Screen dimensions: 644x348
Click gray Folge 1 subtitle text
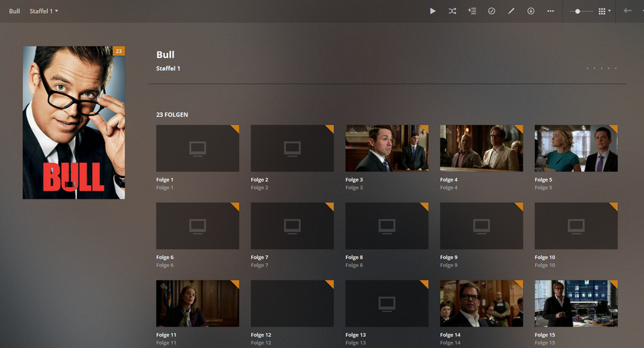tap(165, 187)
